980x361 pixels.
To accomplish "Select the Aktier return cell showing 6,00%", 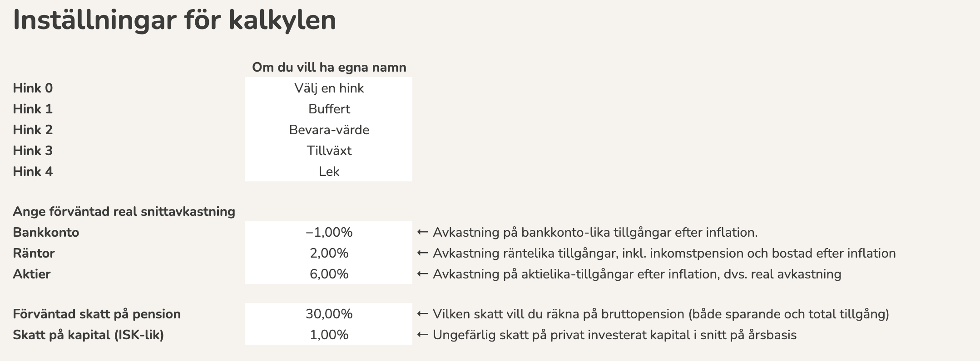I will tap(329, 274).
